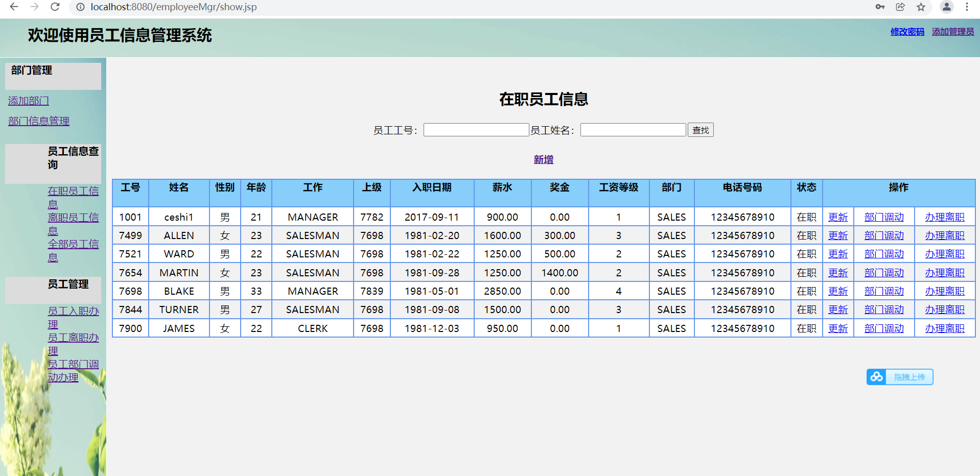Click 办理离职 for employee JAMES
Viewport: 980px width, 476px height.
[x=944, y=329]
